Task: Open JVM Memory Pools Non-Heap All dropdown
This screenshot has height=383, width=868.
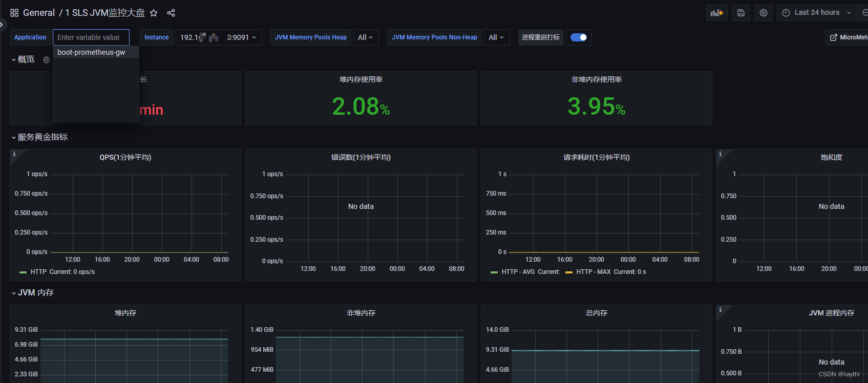Action: point(496,37)
